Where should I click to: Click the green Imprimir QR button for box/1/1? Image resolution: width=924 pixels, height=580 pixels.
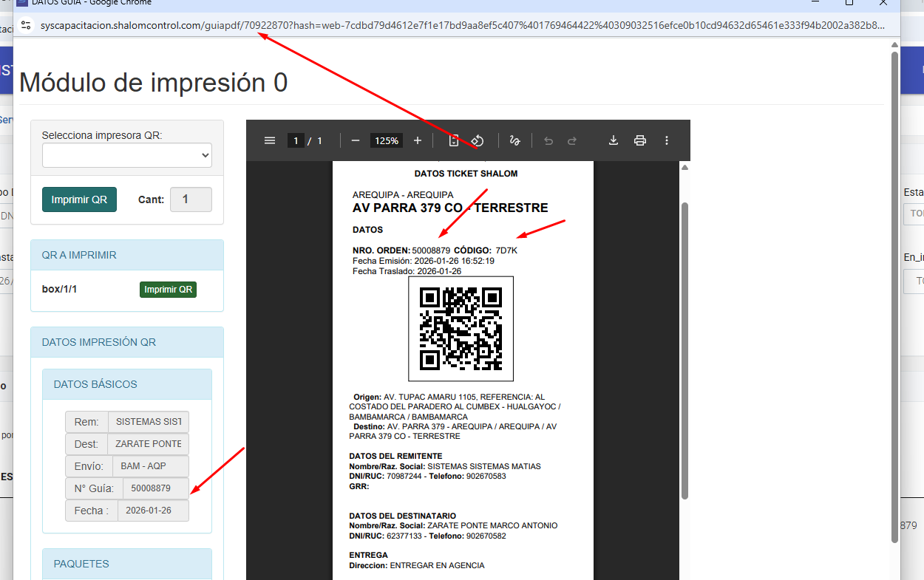tap(168, 289)
